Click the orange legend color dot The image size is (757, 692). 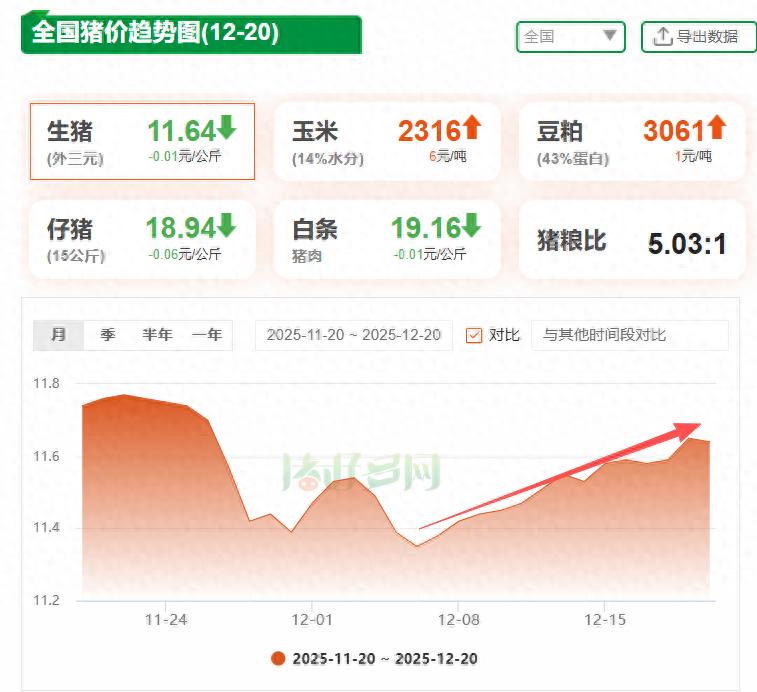tap(279, 659)
